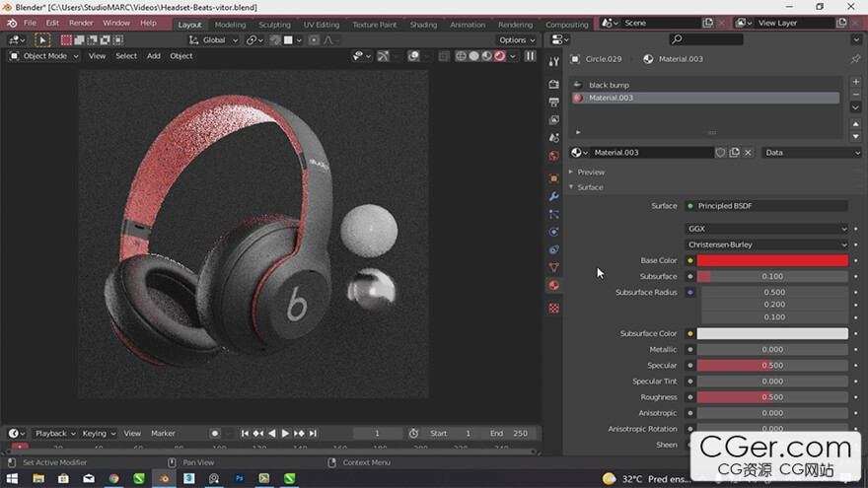Toggle the fake user shield for Material.003

point(720,152)
